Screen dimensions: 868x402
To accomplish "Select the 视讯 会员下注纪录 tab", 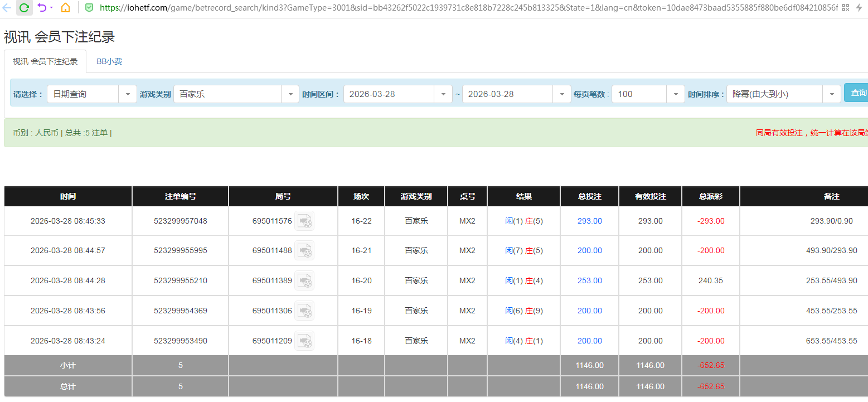I will (x=45, y=61).
